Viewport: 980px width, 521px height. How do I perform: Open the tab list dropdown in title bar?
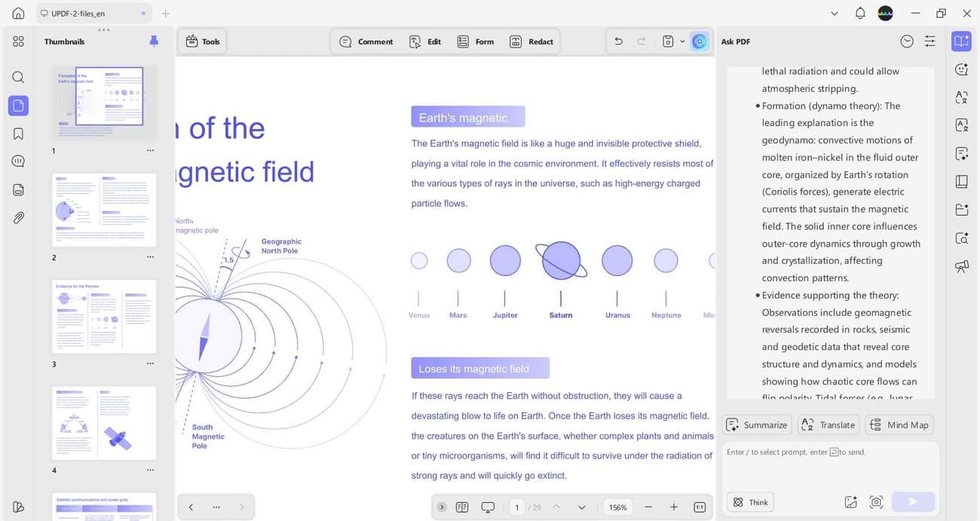pos(835,14)
